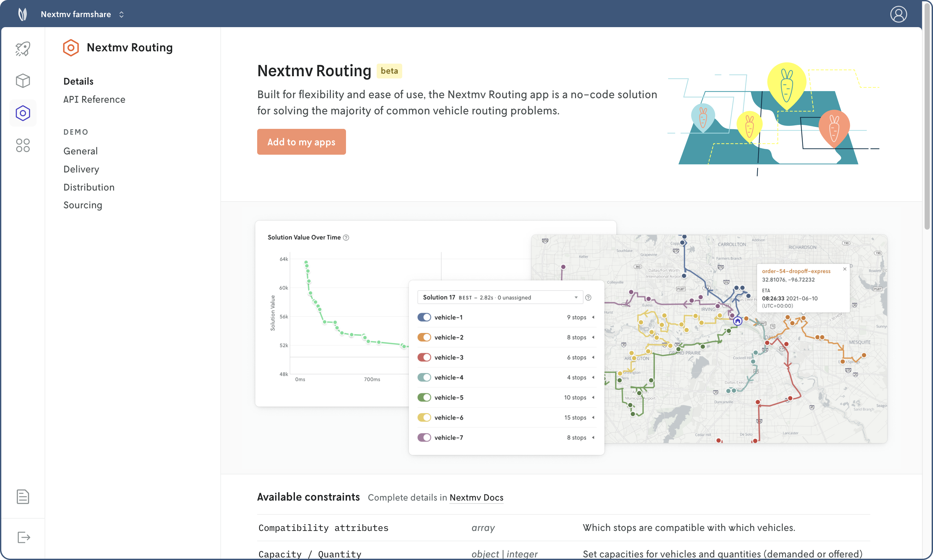Image resolution: width=933 pixels, height=560 pixels.
Task: Open the API Reference menu item
Action: [94, 99]
